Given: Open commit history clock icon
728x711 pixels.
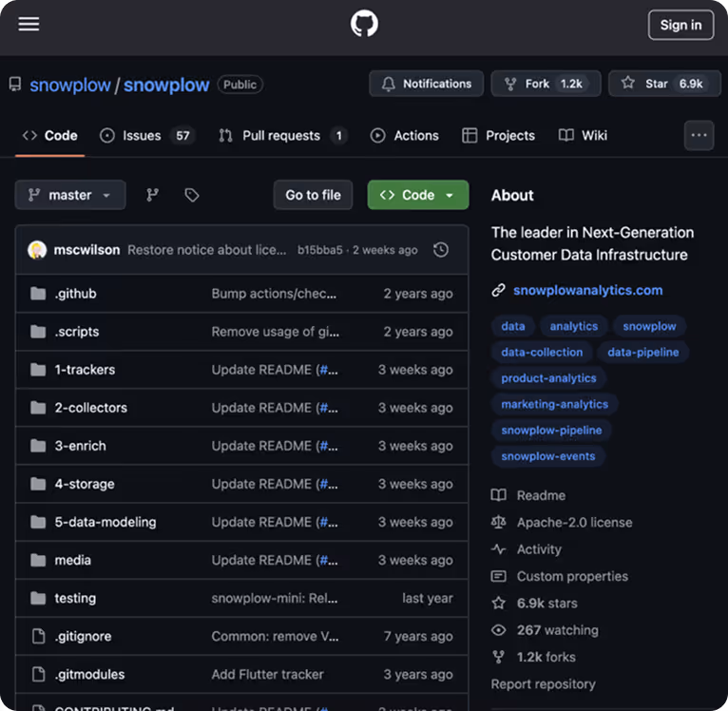Looking at the screenshot, I should [x=441, y=250].
